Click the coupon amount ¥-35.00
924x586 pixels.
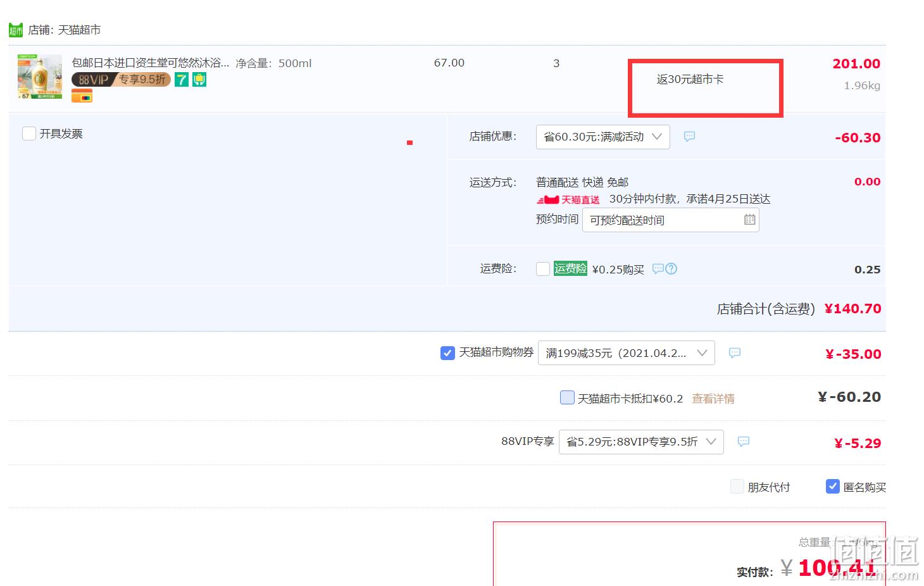pos(853,354)
